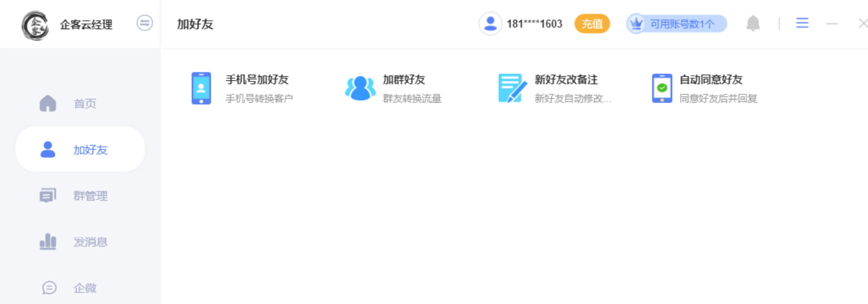Viewport: 868px width, 304px height.
Task: Click the orange 充值 button
Action: [592, 24]
